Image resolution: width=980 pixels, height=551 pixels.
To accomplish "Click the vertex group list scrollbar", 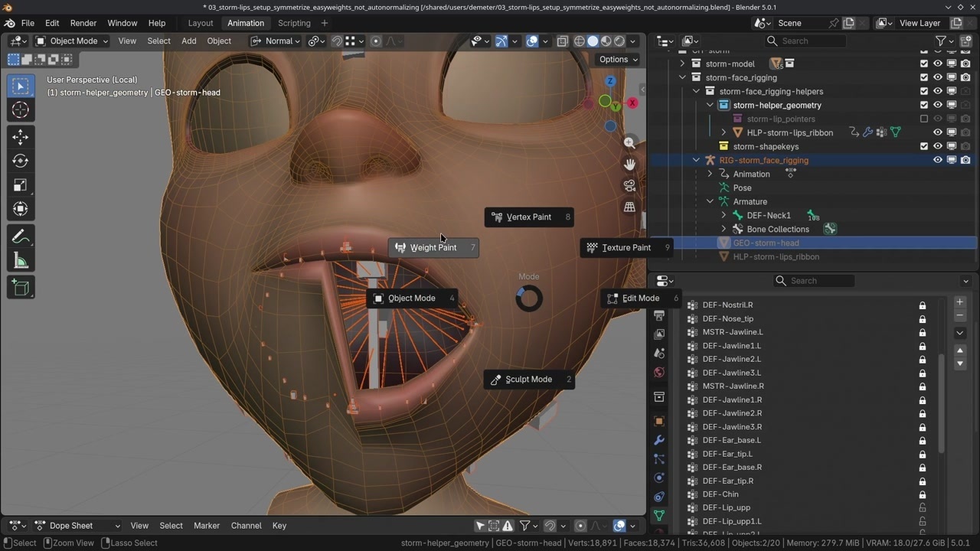I will [x=941, y=402].
